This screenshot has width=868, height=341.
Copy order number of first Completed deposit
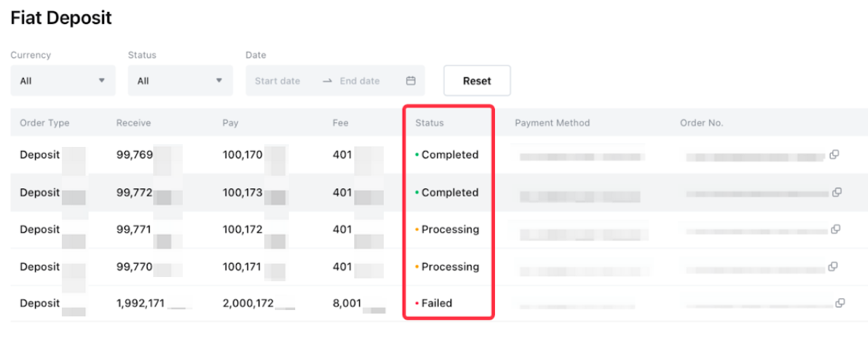[x=834, y=155]
